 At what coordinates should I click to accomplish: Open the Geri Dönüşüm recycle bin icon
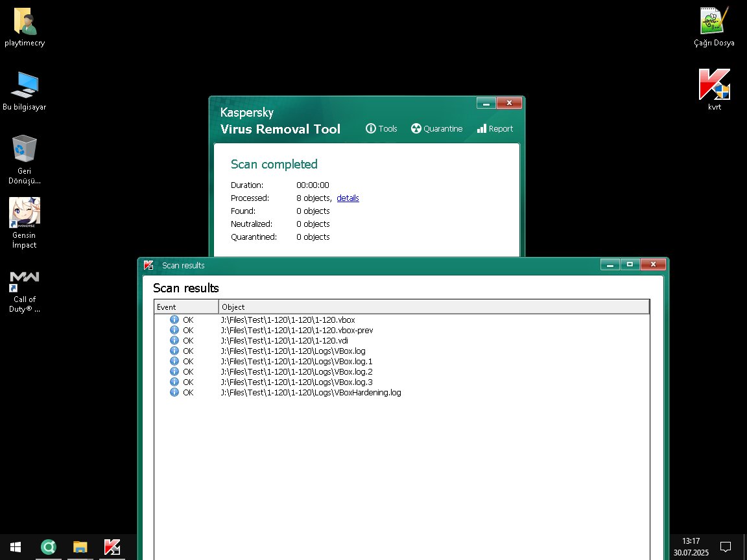[x=25, y=149]
